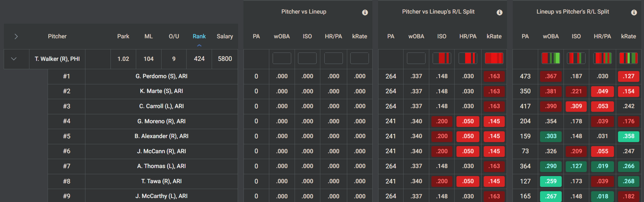The width and height of the screenshot is (644, 202).
Task: Click kRate heat strip in Pitcher vs Lineup's Split
Action: (494, 58)
